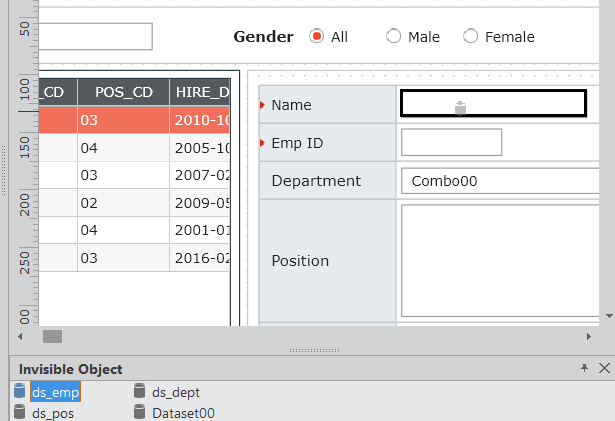Select the All gender radio button
This screenshot has width=615, height=421.
[316, 36]
